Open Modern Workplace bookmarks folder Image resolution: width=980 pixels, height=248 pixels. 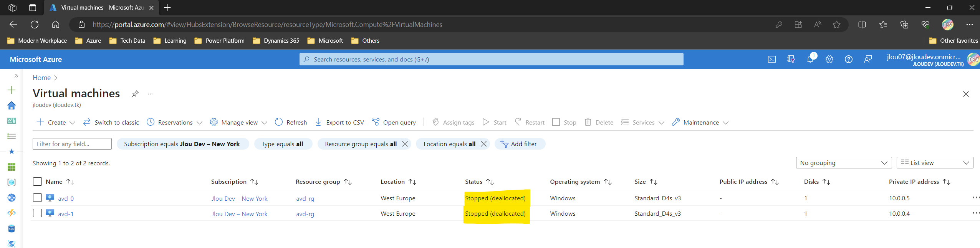37,41
